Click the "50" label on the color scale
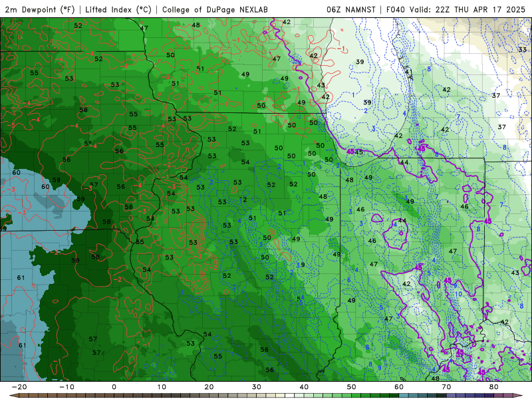This screenshot has width=532, height=399. pos(352,387)
